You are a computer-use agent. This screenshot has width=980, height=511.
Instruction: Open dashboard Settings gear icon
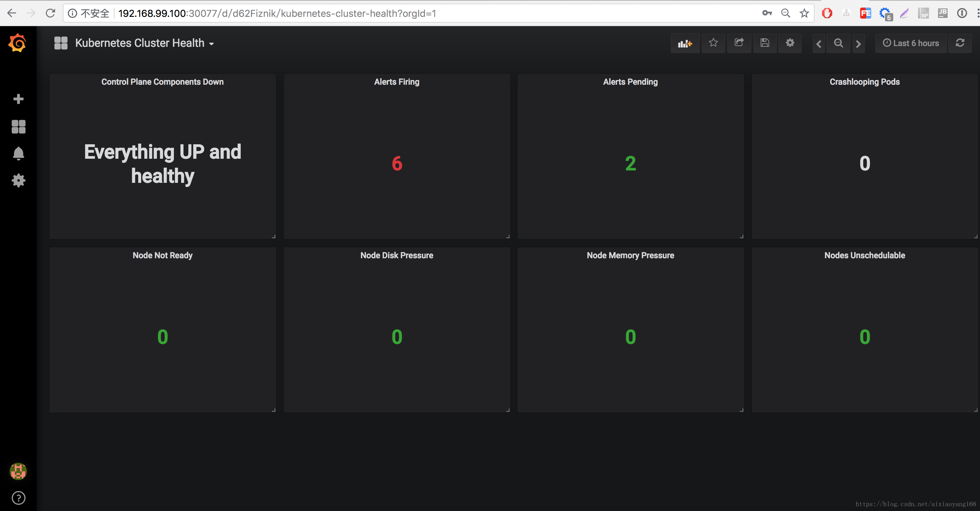pyautogui.click(x=790, y=43)
